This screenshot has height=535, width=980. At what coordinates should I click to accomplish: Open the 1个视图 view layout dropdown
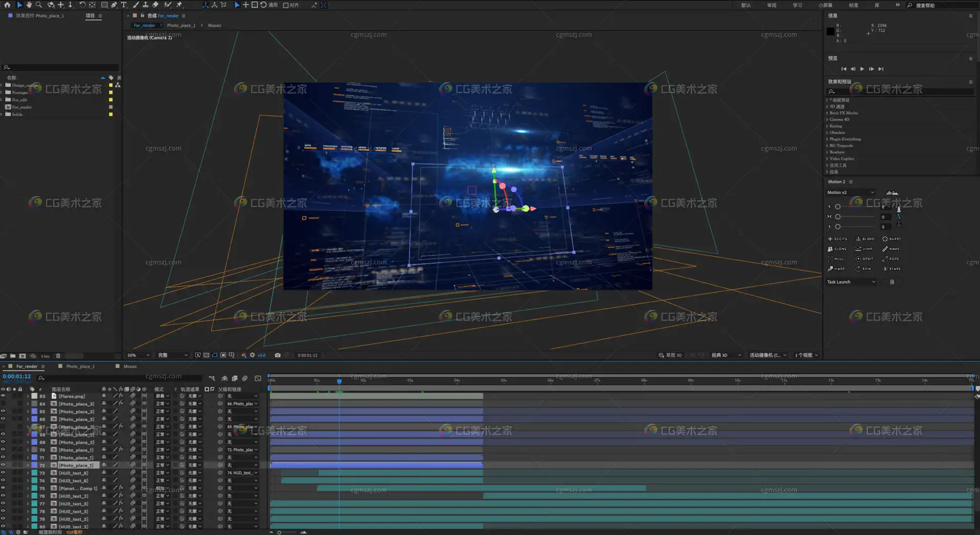[806, 355]
